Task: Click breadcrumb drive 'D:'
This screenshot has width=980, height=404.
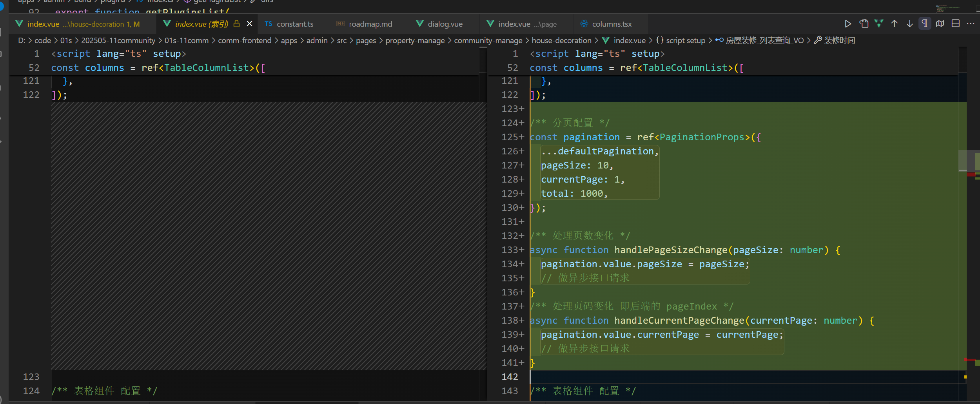Action: (x=22, y=40)
